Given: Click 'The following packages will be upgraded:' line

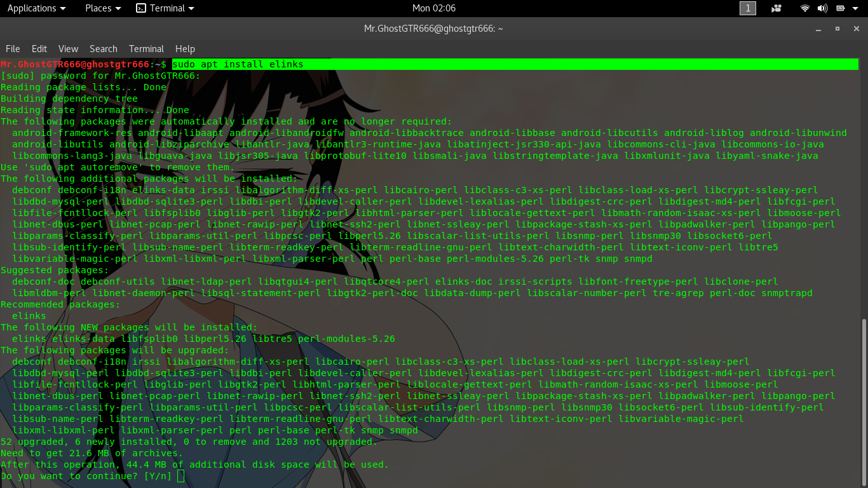Looking at the screenshot, I should (x=114, y=350).
